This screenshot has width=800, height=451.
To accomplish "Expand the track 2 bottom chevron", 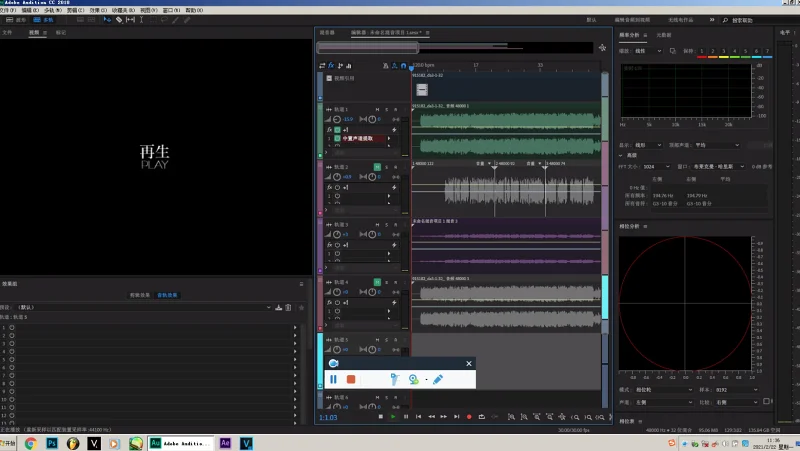I will 327,210.
